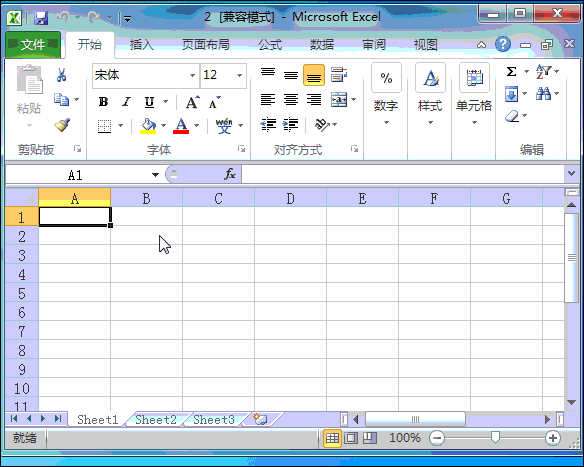Click the wrap text icon
This screenshot has height=467, width=584.
[x=339, y=74]
